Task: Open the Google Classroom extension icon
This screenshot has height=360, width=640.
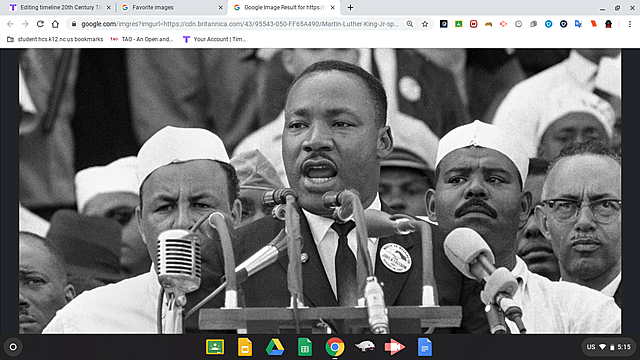Action: coord(459,24)
